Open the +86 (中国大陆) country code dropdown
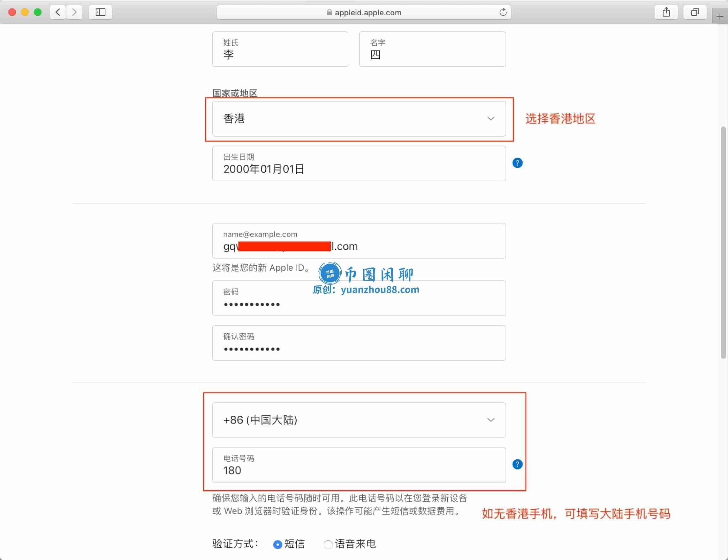 (359, 420)
